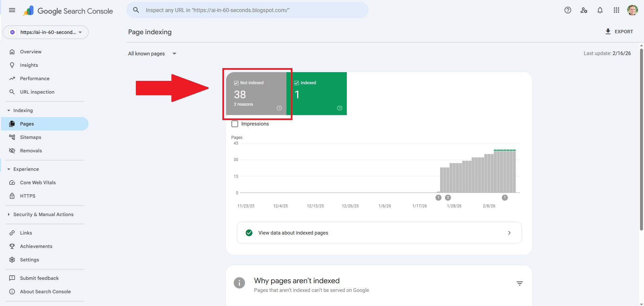Screen dimensions: 644x306
Task: Click the URL inspection search field
Action: 248,10
